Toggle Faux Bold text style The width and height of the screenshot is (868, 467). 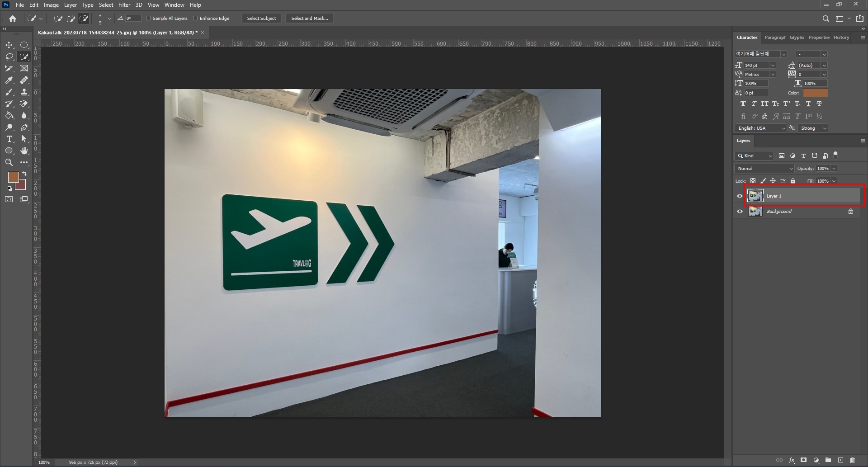(743, 104)
